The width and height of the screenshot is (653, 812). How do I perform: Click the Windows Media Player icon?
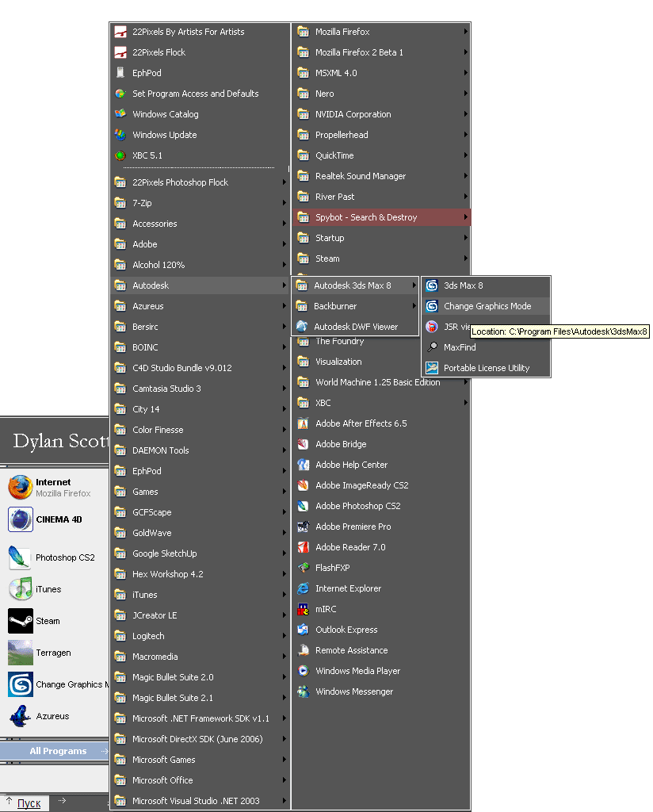click(x=304, y=671)
